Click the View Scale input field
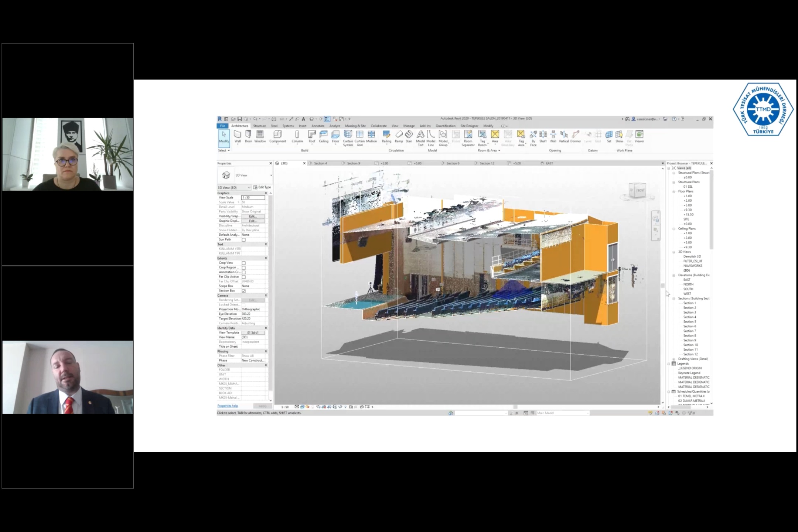Image resolution: width=798 pixels, height=532 pixels. click(x=253, y=198)
